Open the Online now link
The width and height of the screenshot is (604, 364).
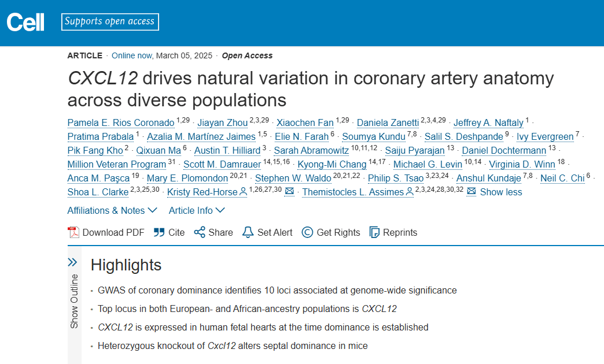[x=132, y=56]
